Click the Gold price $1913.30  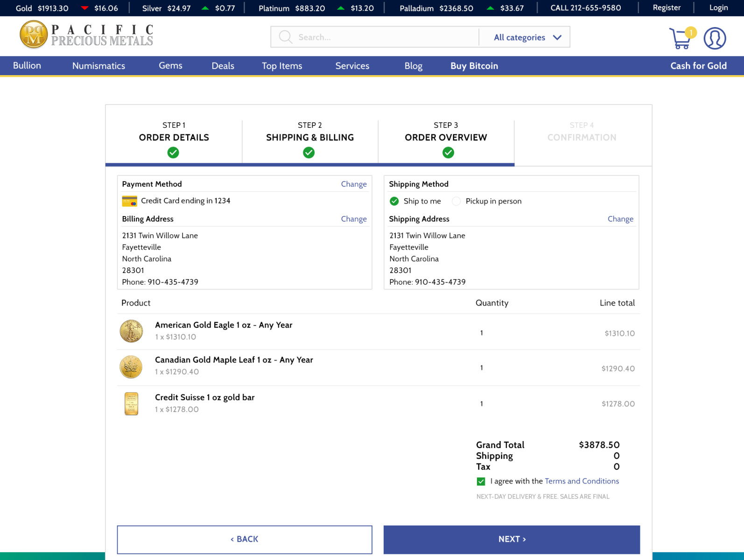coord(53,8)
